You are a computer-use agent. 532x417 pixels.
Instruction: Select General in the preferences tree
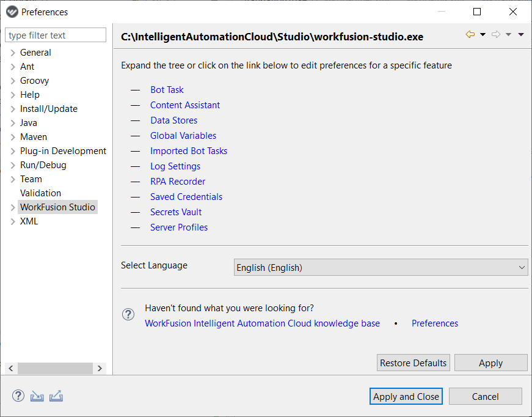35,53
